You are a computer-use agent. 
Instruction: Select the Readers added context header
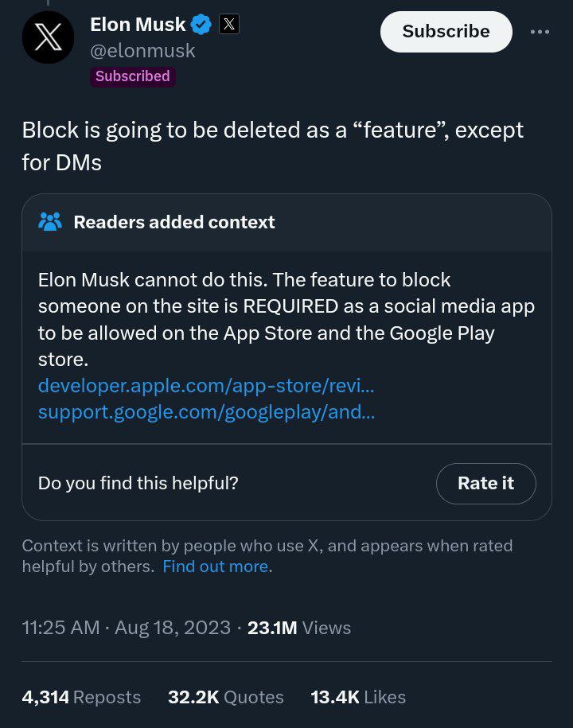(174, 222)
